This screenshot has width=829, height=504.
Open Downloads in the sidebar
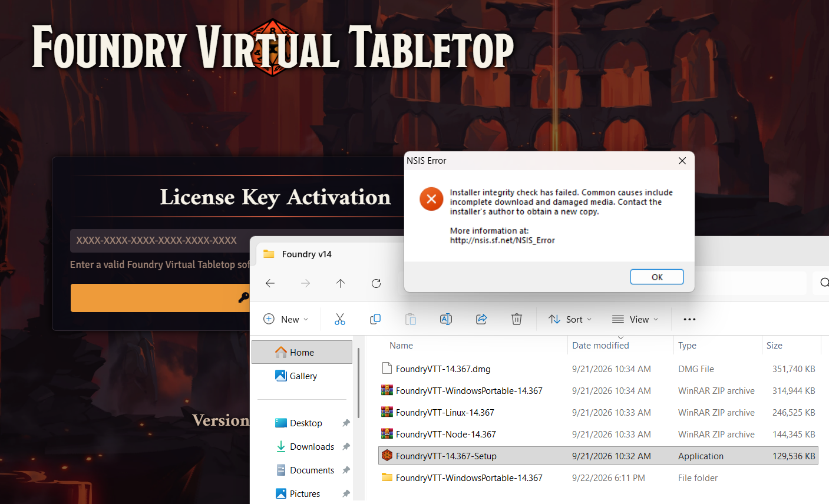(x=312, y=446)
